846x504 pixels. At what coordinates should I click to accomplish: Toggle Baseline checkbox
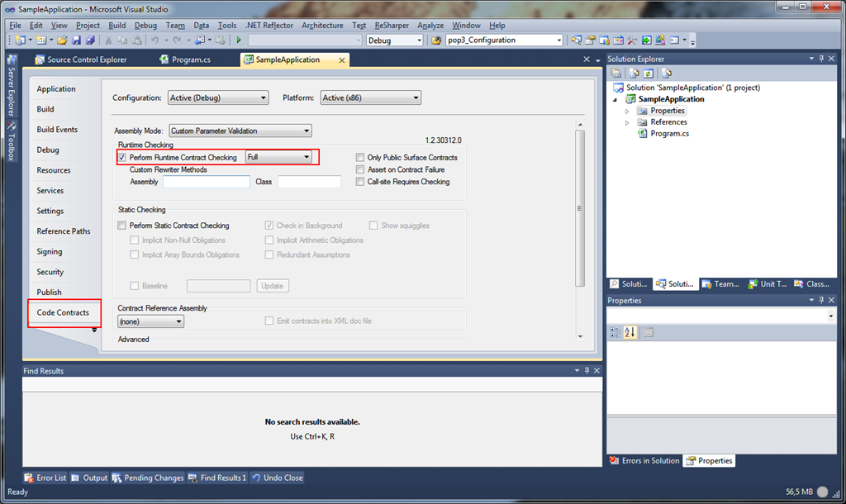[x=135, y=286]
